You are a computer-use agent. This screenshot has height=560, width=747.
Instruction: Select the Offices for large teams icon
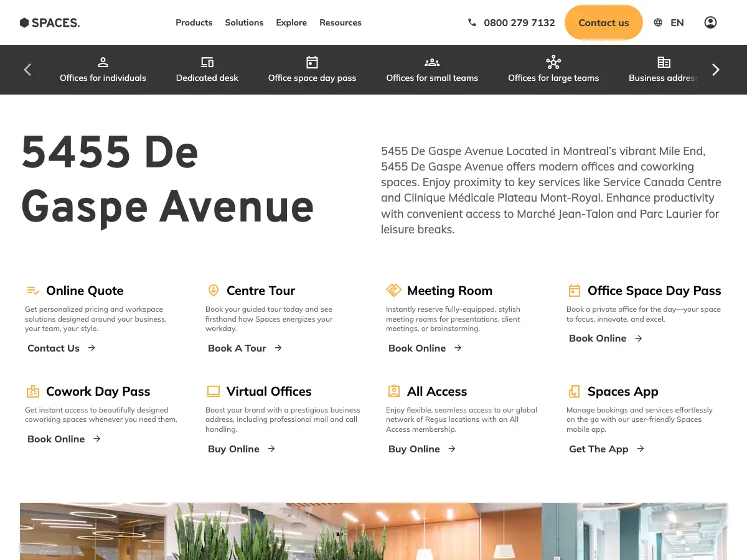tap(553, 62)
